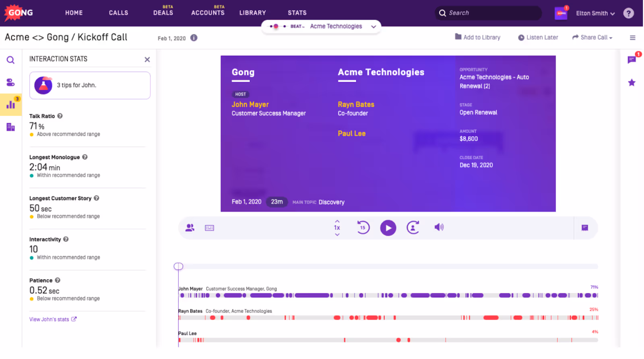The width and height of the screenshot is (644, 359).
Task: Open the notifications icon beside Elton Smith
Action: pyautogui.click(x=561, y=13)
